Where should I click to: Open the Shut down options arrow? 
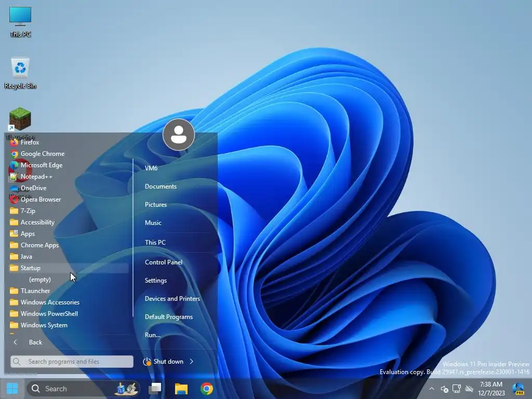192,362
